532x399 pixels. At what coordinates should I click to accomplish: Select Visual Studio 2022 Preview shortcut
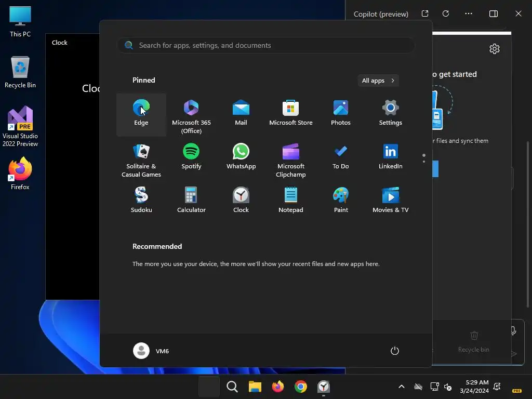[20, 126]
